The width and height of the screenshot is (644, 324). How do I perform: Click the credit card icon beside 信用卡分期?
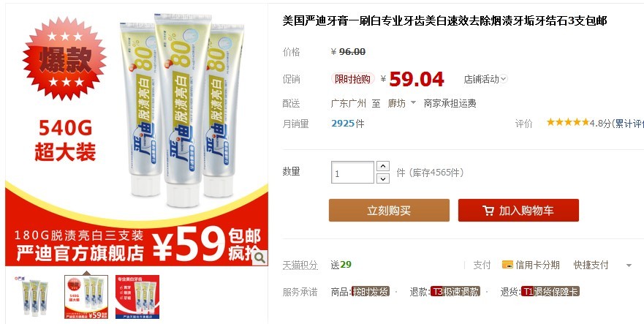point(507,265)
